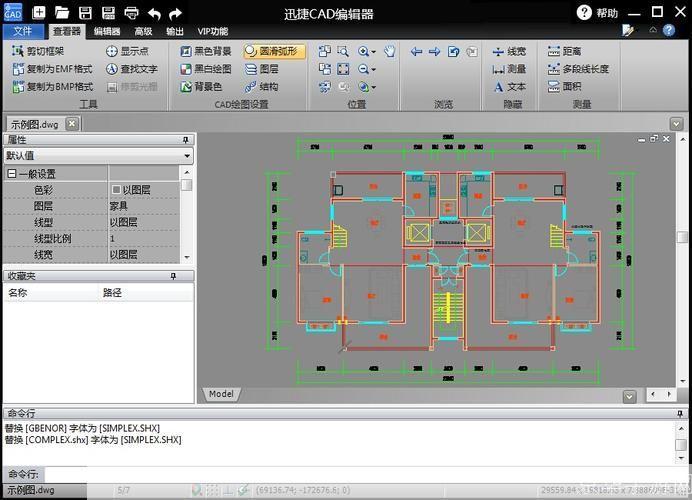
Task: Click the 显示点 show points tool
Action: pyautogui.click(x=127, y=51)
